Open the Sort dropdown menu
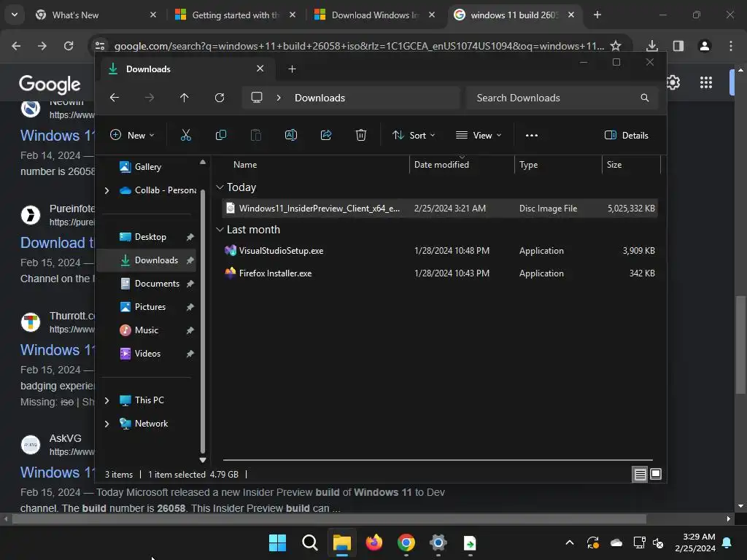The width and height of the screenshot is (747, 560). point(414,135)
